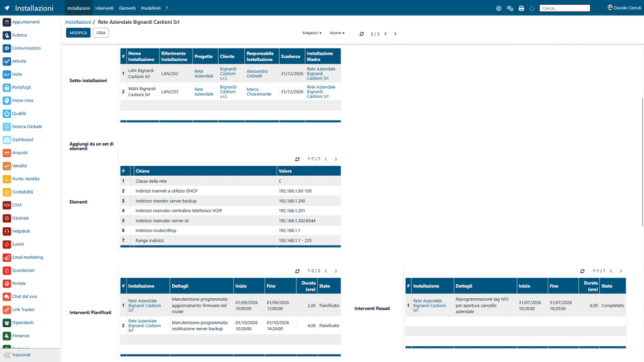Open the Elementi menu
This screenshot has width=644, height=362.
click(x=127, y=8)
